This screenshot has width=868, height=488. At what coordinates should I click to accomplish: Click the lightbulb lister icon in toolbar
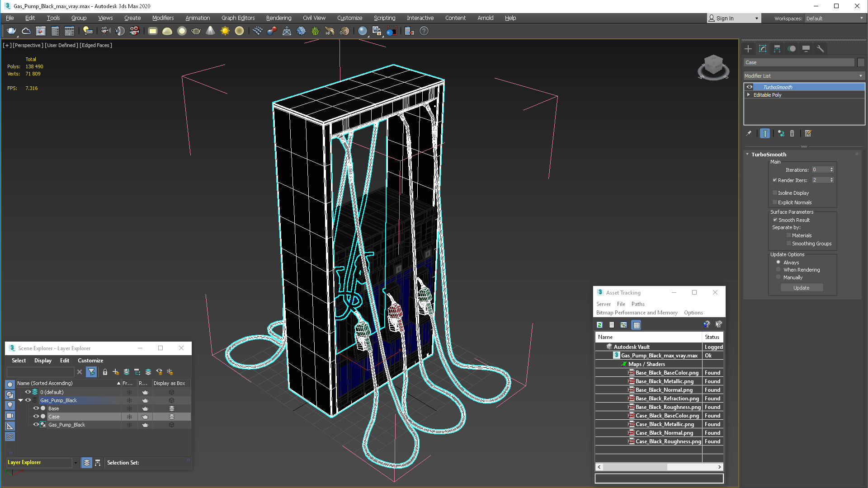[x=88, y=31]
